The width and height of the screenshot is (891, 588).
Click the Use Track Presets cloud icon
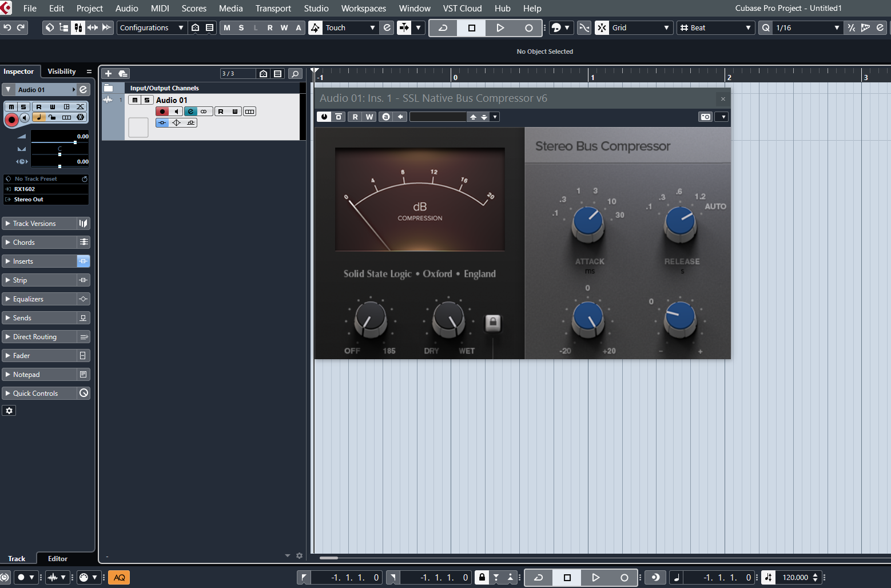coord(122,74)
